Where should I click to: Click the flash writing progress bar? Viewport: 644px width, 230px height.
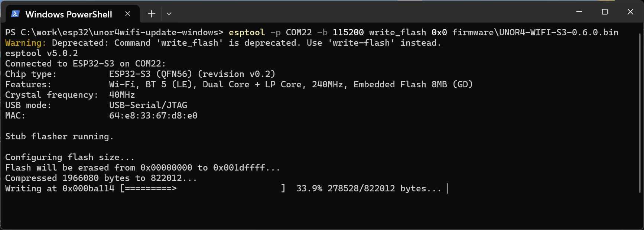click(202, 189)
